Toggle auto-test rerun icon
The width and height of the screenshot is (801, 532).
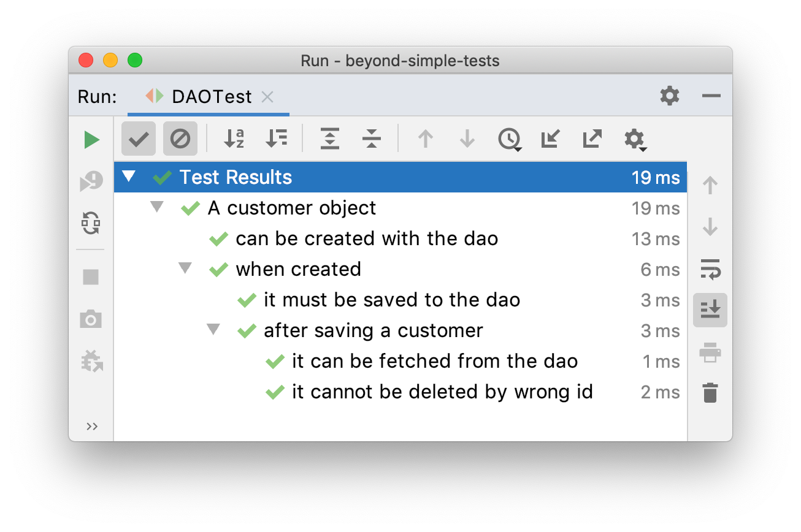pyautogui.click(x=91, y=223)
